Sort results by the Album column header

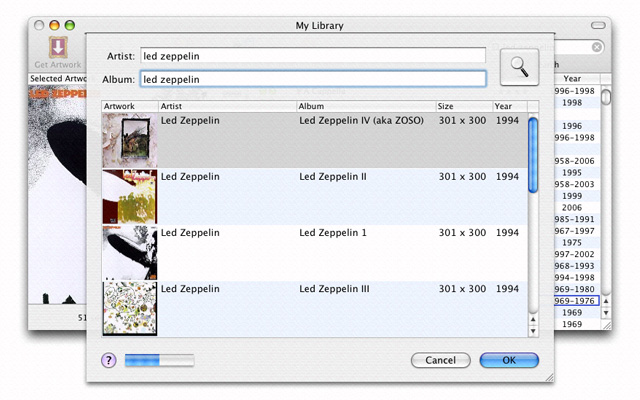365,106
